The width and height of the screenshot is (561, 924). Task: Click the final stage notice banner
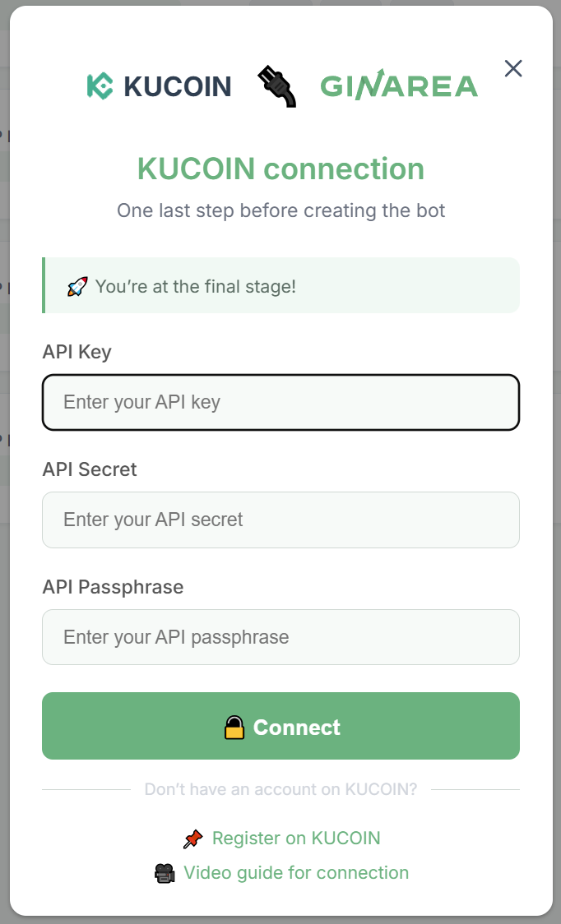point(280,285)
